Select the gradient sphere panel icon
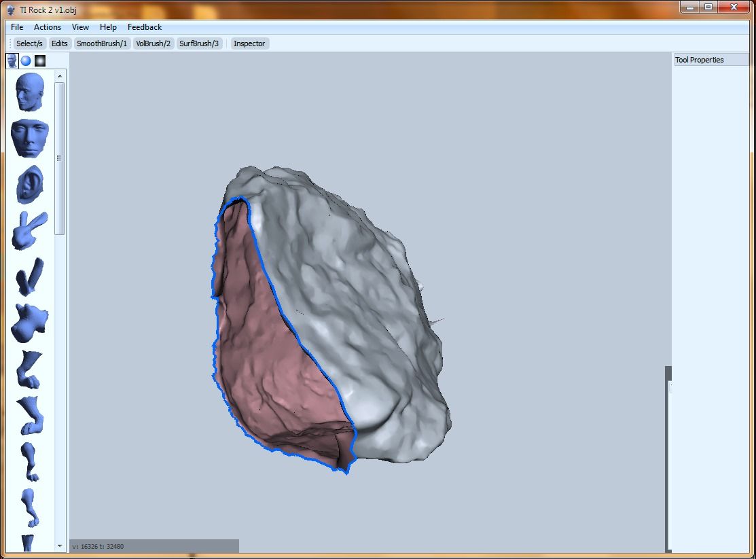 coord(39,60)
